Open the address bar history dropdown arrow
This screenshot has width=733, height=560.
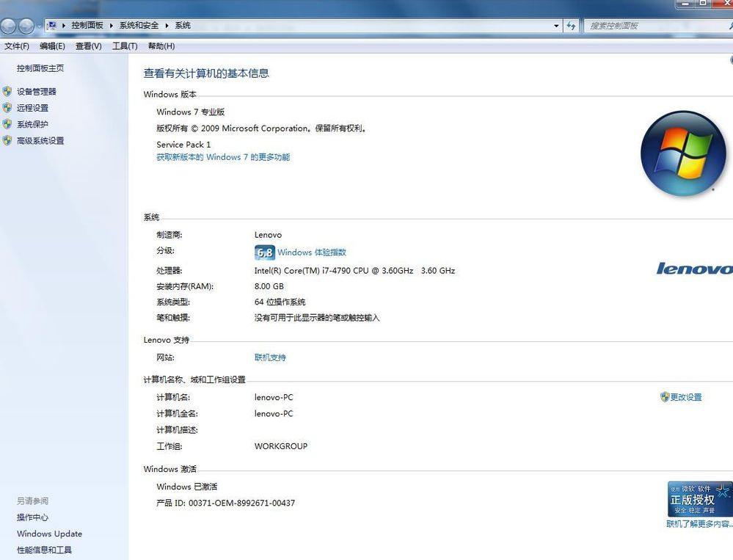click(556, 26)
